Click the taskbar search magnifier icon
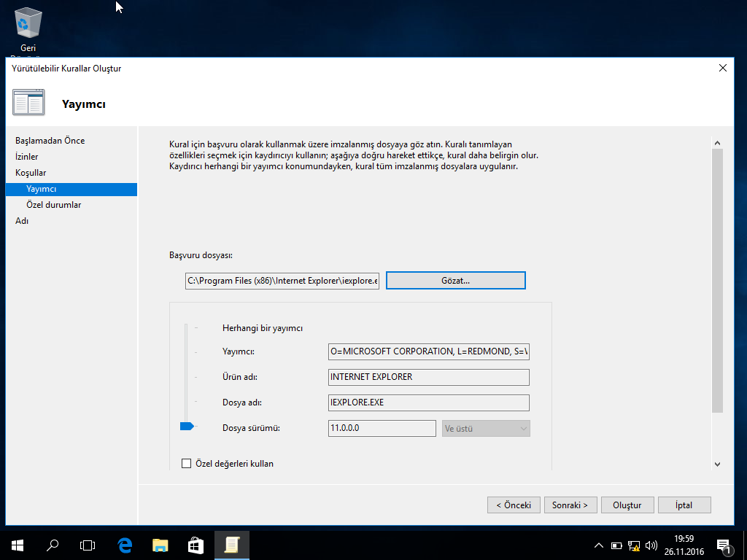Image resolution: width=747 pixels, height=560 pixels. [53, 545]
